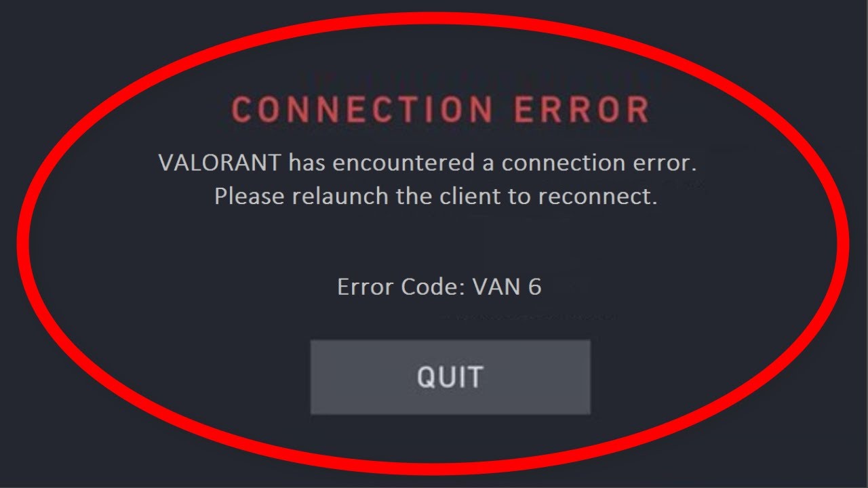Click the word 'client' in the message
868x488 pixels.
click(468, 197)
